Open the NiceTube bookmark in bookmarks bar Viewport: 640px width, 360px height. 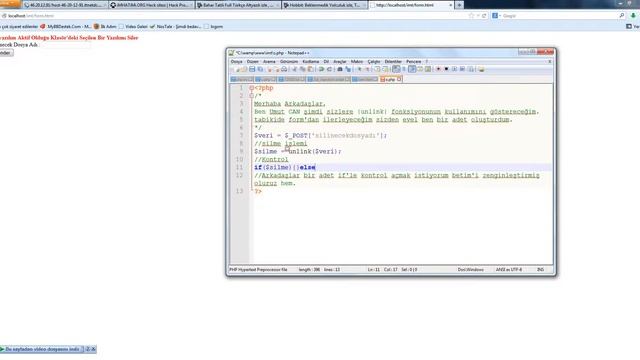click(x=176, y=27)
